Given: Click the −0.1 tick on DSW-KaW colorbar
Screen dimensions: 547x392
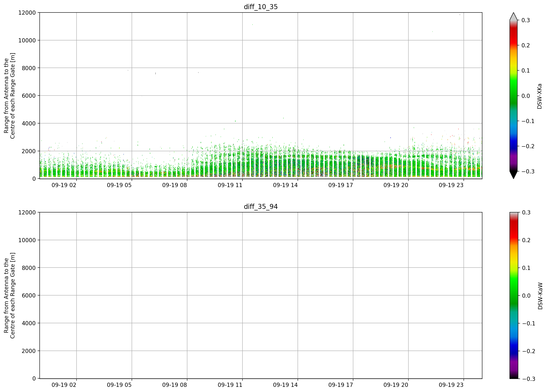Looking at the screenshot, I should (528, 324).
